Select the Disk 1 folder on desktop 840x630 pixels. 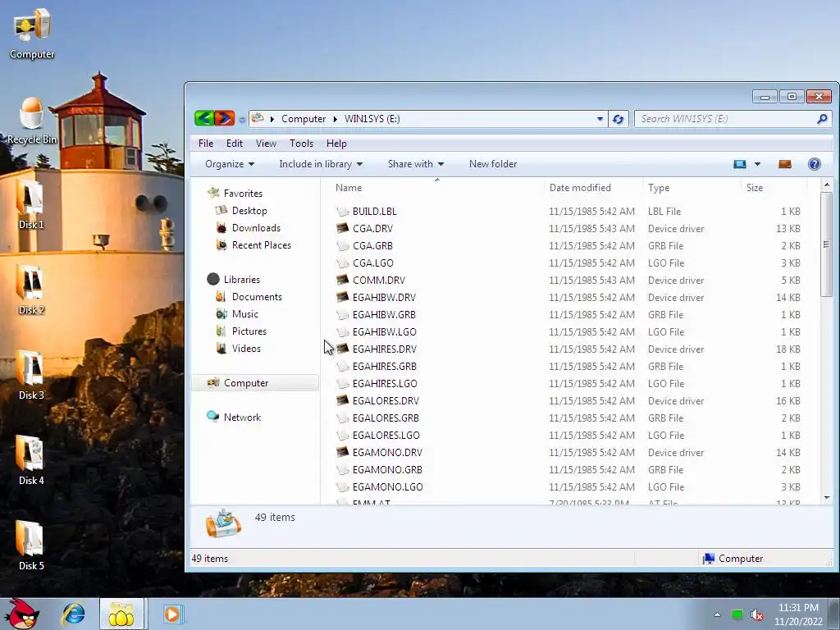30,204
